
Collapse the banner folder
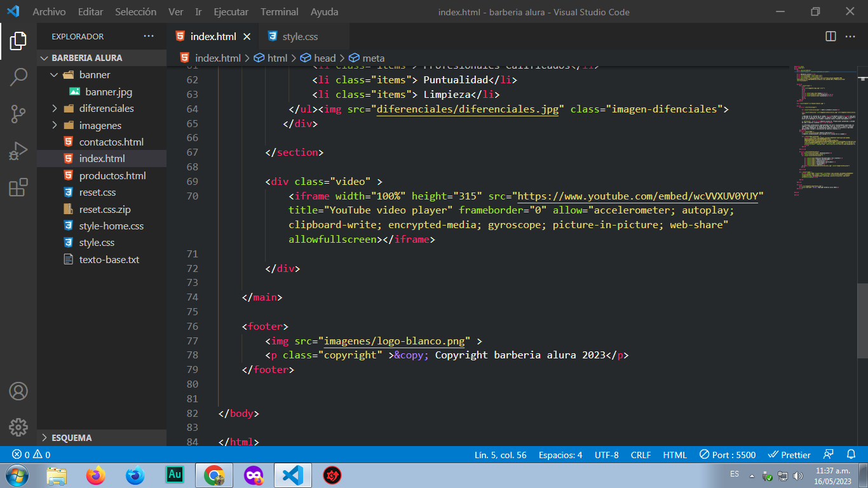[102, 75]
